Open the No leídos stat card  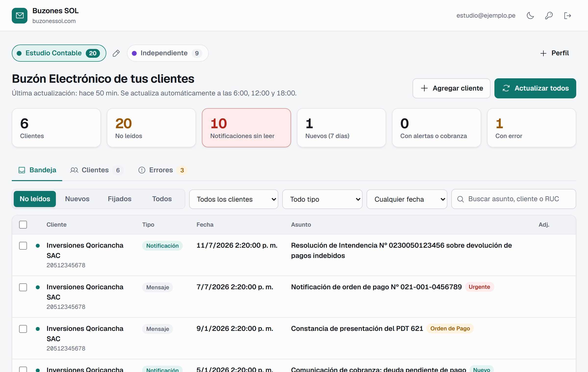point(151,128)
